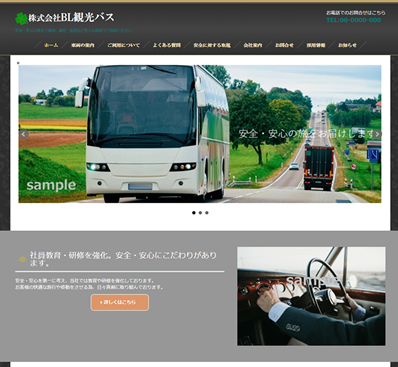Image resolution: width=398 pixels, height=367 pixels.
Task: Open お問合せ menu item
Action: 284,45
